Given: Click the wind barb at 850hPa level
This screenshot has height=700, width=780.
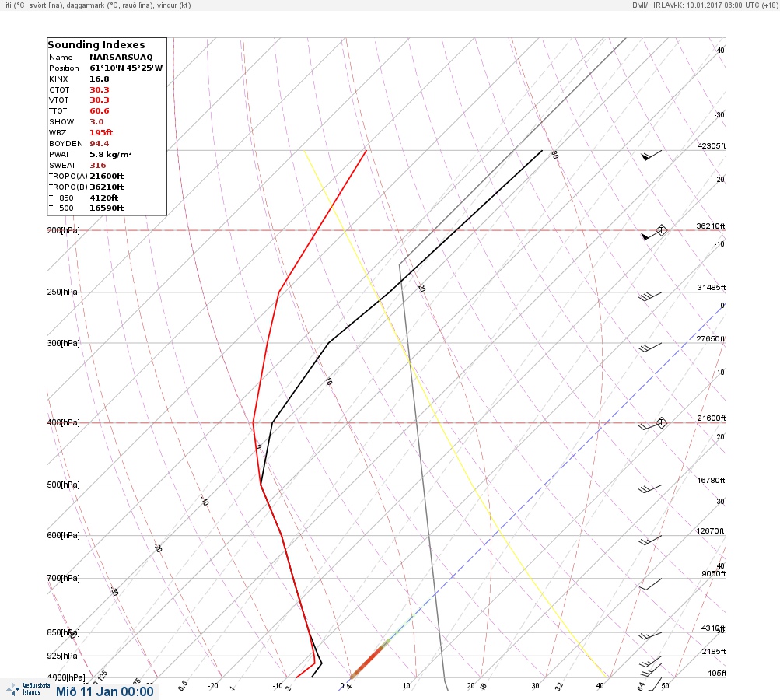Looking at the screenshot, I should tap(649, 635).
